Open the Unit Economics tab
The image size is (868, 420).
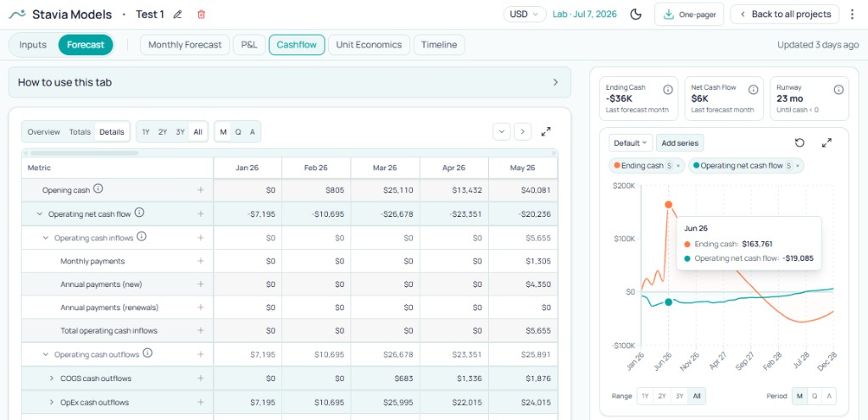click(369, 45)
